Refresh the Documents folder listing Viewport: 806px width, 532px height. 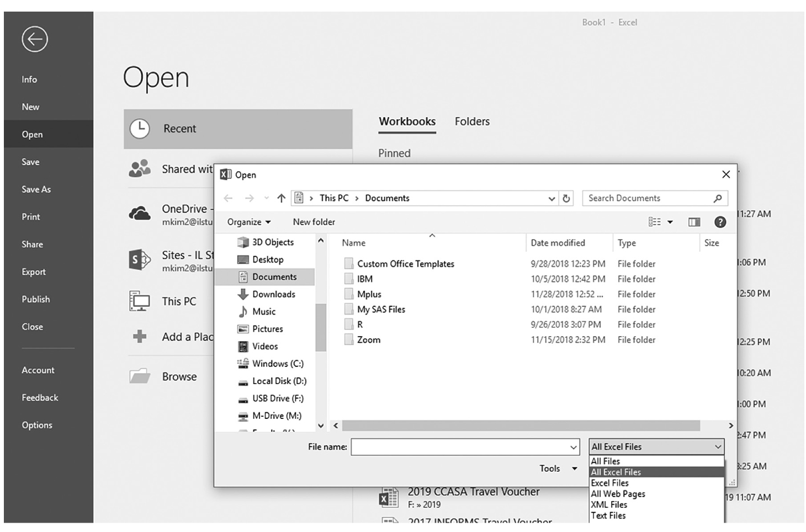click(x=566, y=198)
